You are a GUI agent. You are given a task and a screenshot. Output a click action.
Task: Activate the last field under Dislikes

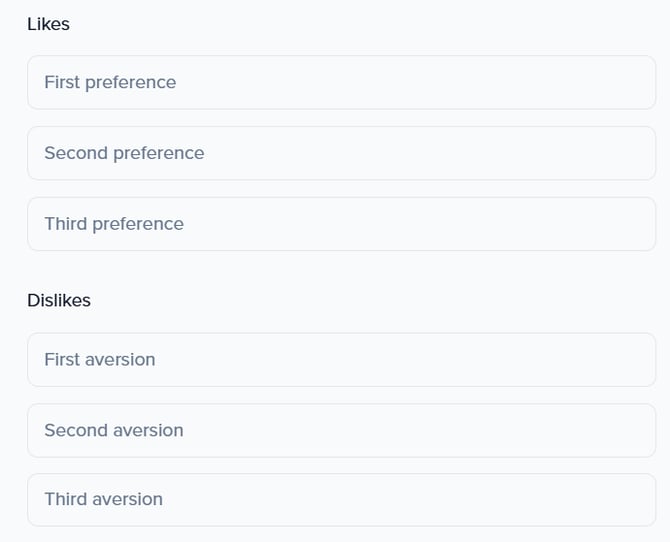[341, 499]
